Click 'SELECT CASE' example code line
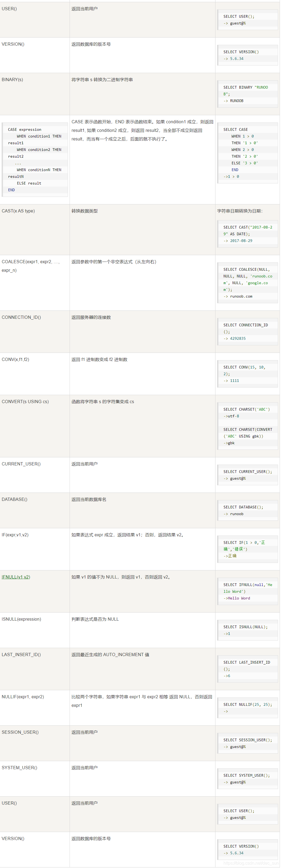Image resolution: width=281 pixels, height=868 pixels. click(236, 129)
